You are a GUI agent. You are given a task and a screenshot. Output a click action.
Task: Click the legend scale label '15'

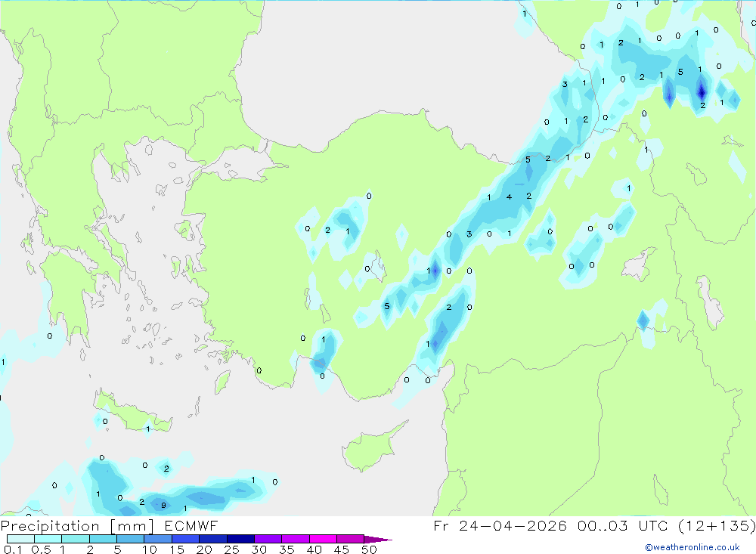click(177, 549)
